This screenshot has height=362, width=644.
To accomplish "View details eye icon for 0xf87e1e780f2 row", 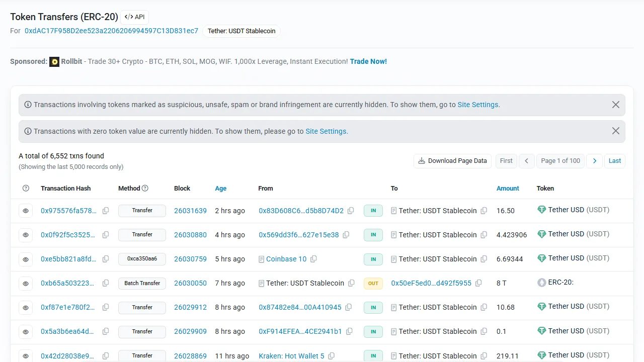I will click(x=26, y=307).
